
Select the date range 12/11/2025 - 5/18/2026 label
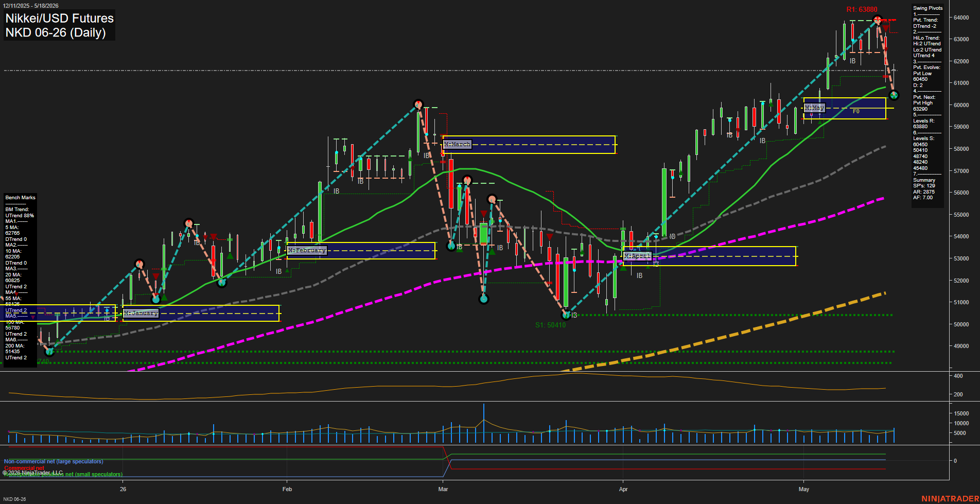(x=31, y=6)
